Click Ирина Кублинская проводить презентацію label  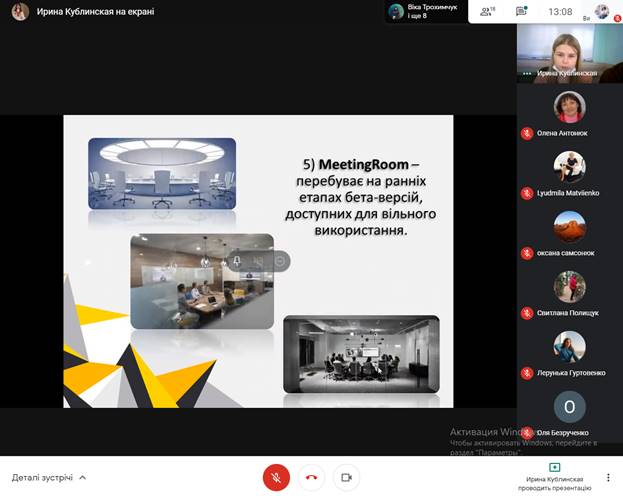click(x=554, y=483)
